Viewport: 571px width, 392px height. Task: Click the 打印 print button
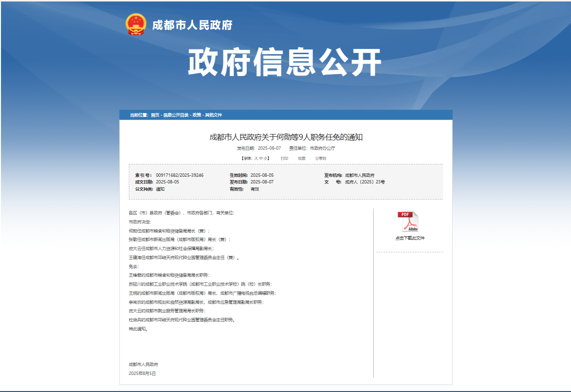[284, 158]
